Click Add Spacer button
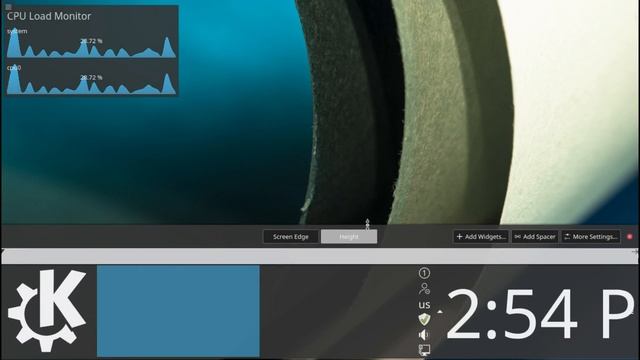This screenshot has height=360, width=640. pyautogui.click(x=535, y=237)
